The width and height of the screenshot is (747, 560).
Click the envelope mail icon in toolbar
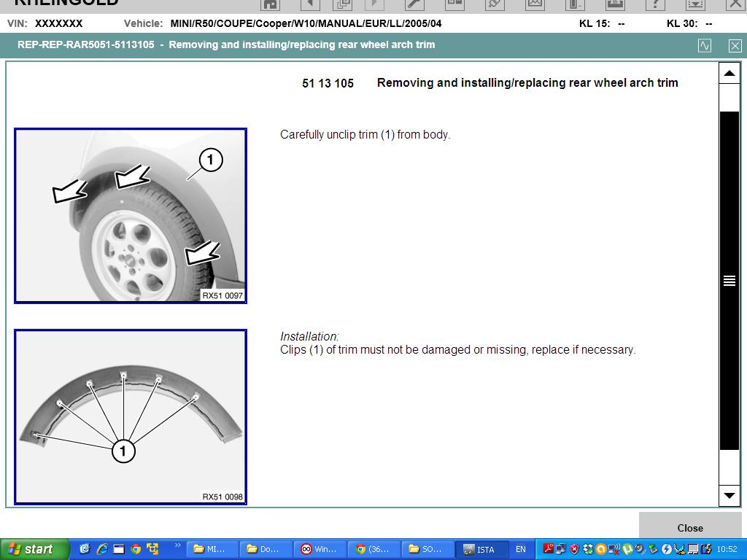click(x=535, y=4)
